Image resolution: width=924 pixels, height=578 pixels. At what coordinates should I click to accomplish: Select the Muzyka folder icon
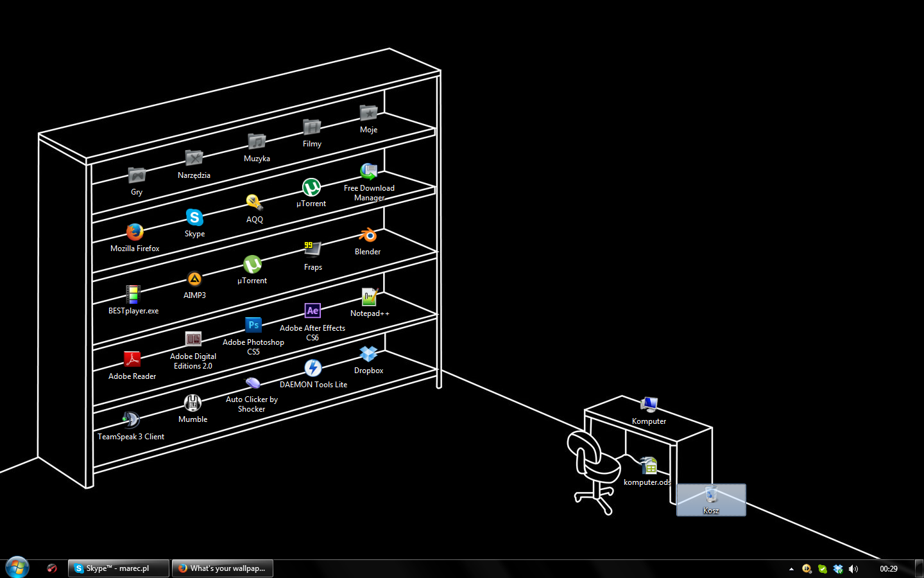pos(257,141)
